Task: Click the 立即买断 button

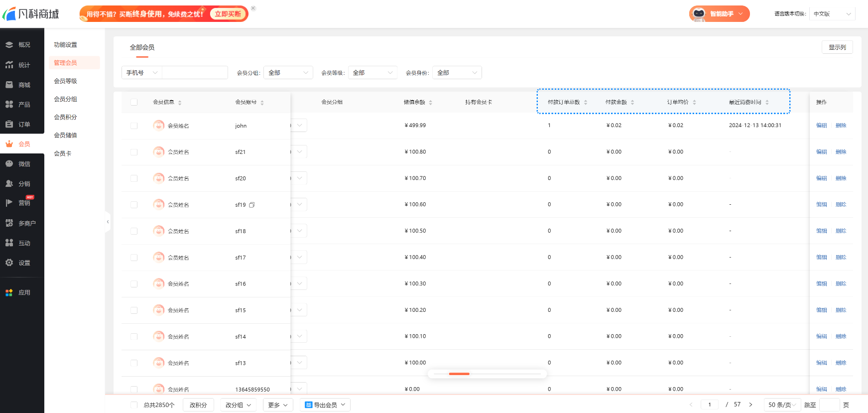Action: coord(228,14)
